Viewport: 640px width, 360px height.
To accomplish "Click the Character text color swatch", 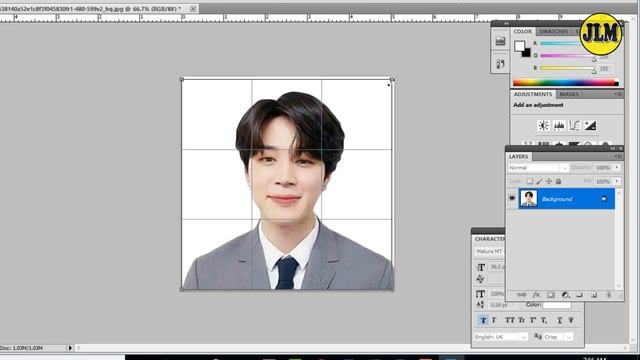I will (x=557, y=305).
